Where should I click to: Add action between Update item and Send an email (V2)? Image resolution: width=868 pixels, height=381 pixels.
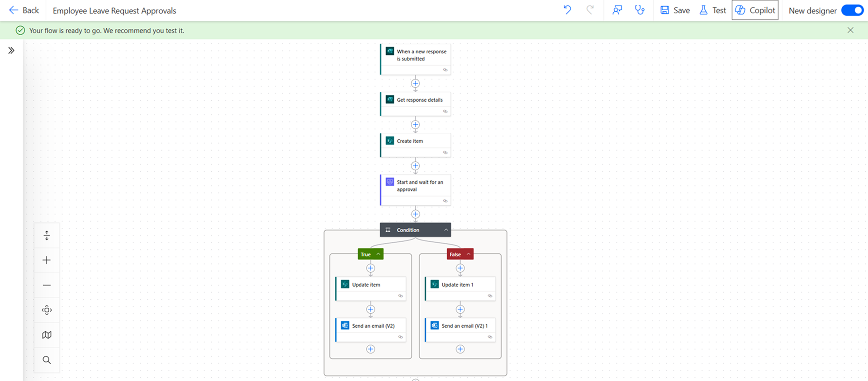click(370, 310)
